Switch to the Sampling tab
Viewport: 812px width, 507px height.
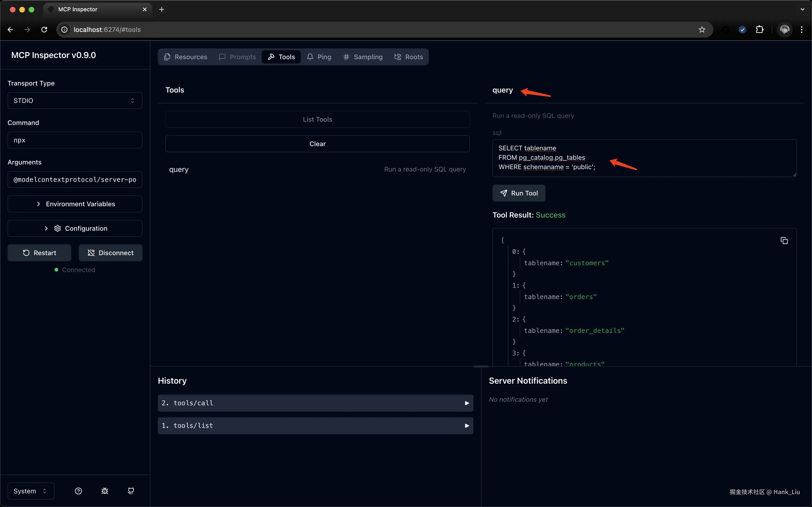(x=363, y=57)
